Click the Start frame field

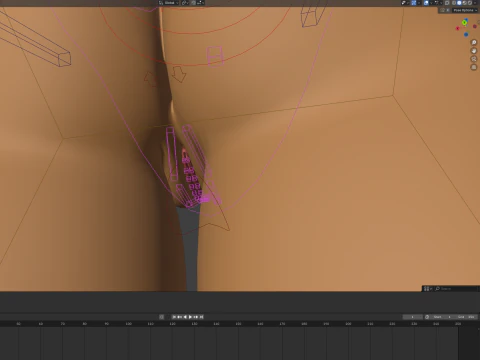click(442, 317)
